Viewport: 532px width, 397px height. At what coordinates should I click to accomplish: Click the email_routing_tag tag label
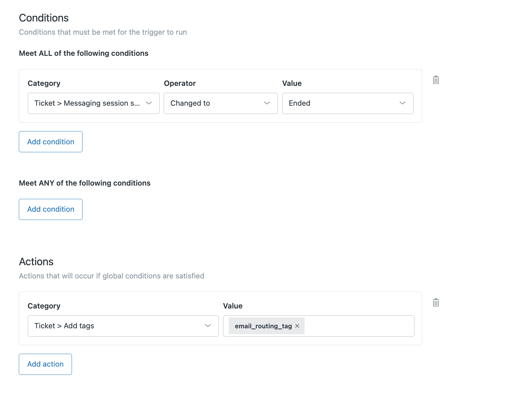(263, 326)
